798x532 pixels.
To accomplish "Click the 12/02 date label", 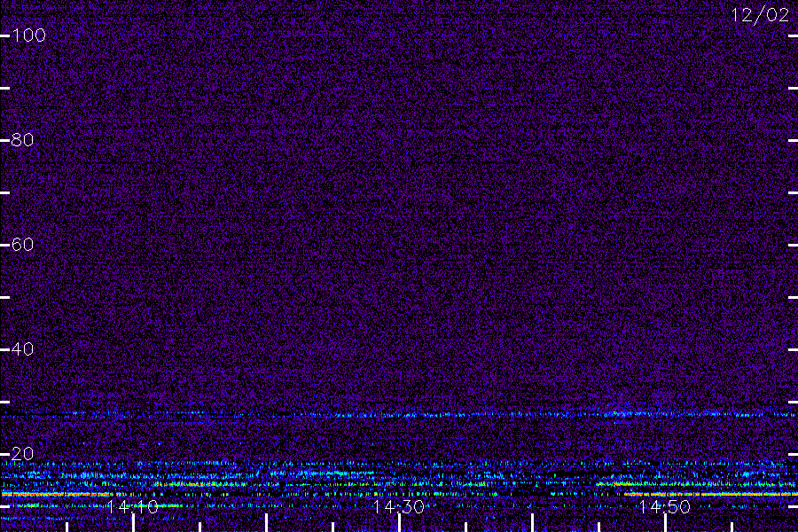I will coord(760,15).
